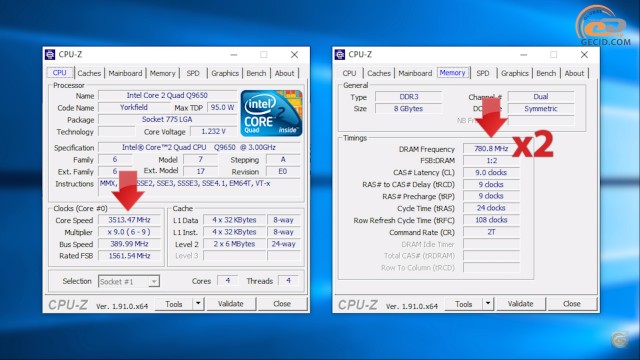
Task: Click Multiplier value x 9.0 (6 - 9)
Action: pos(129,232)
